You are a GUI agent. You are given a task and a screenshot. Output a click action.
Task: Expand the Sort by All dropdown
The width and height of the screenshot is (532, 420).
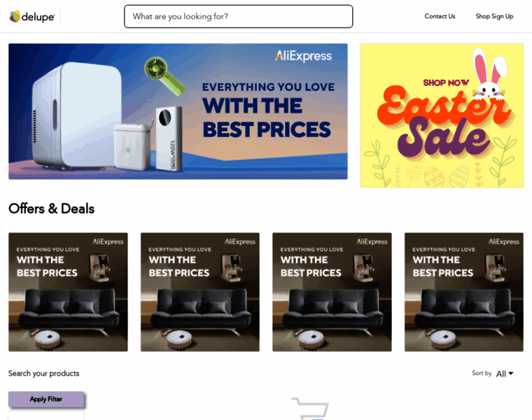point(504,374)
